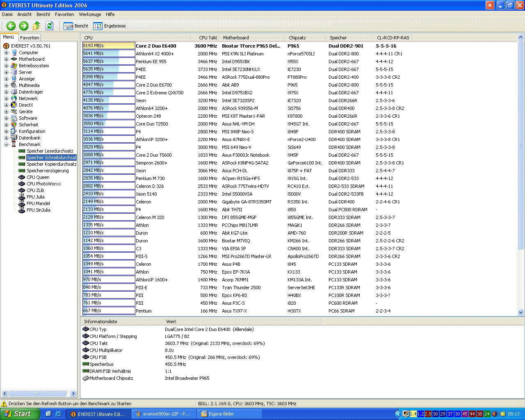Screen dimensions: 525x420
Task: Click the 5641 MB/s Athlon64 X2 bar
Action: tap(109, 54)
